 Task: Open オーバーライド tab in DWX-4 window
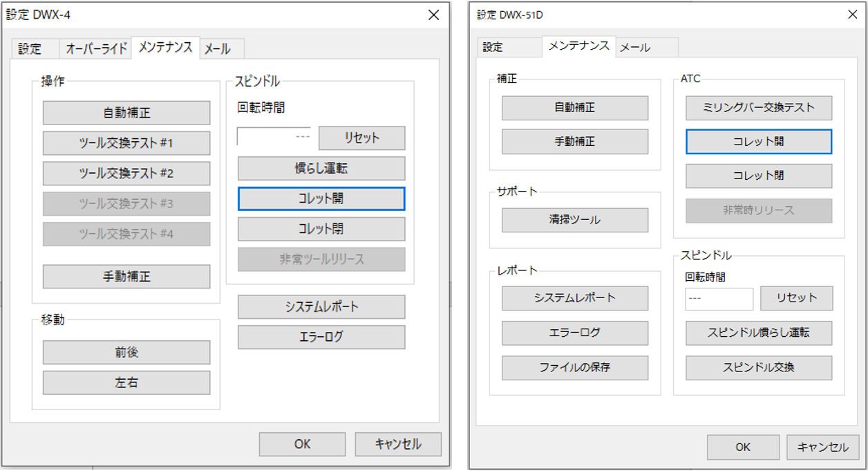[x=96, y=48]
